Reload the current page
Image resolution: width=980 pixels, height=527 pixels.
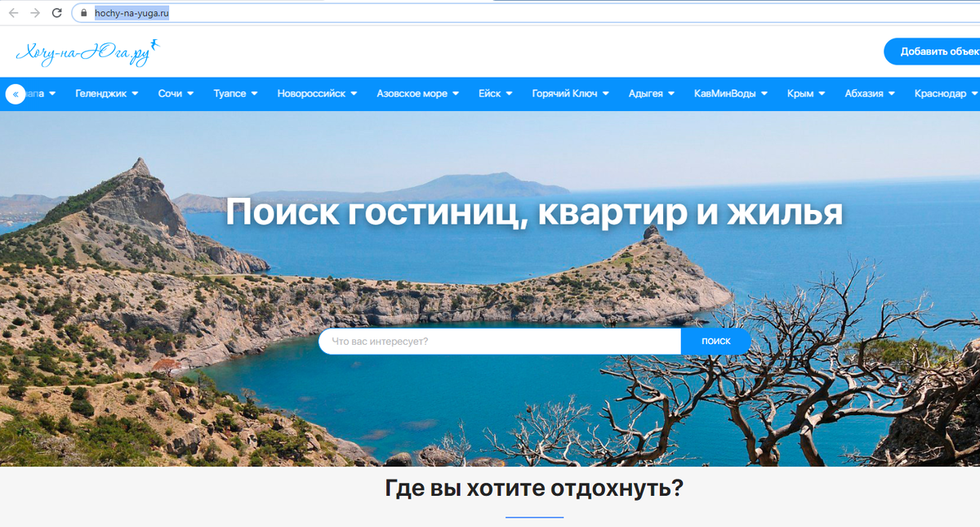(x=56, y=12)
